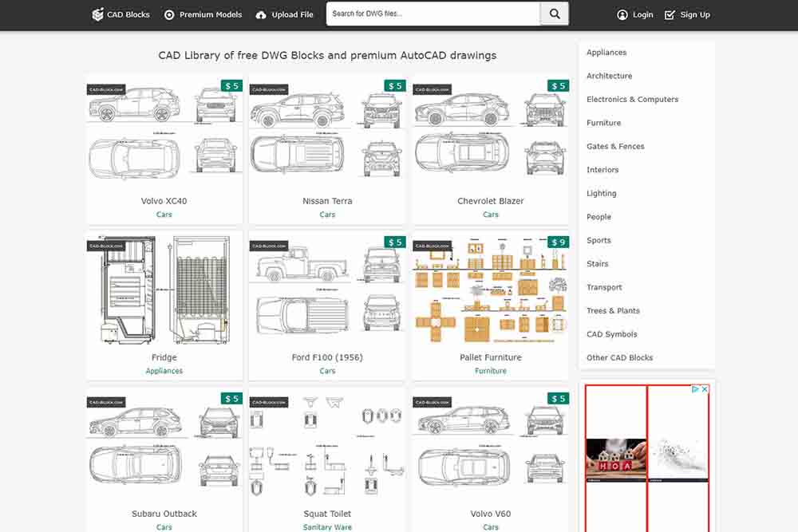The width and height of the screenshot is (798, 532).
Task: Open the Stairs category
Action: pos(598,263)
